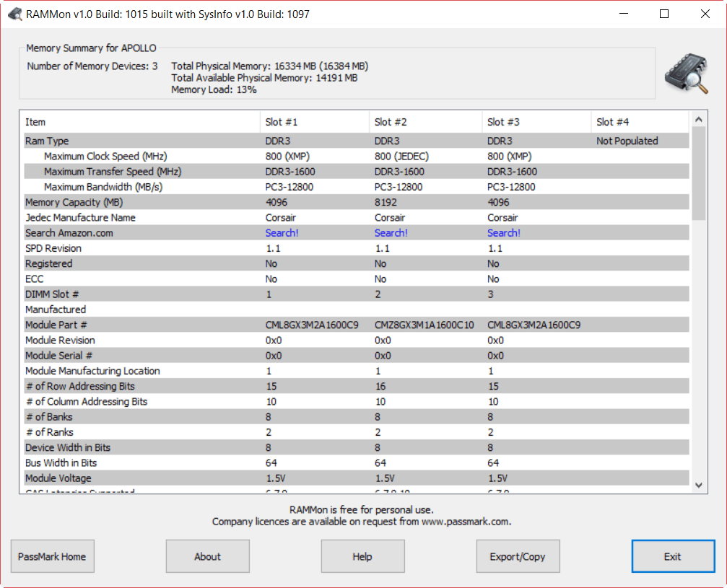The height and width of the screenshot is (588, 727).
Task: Click the DIMM Slot # row label
Action: point(52,294)
